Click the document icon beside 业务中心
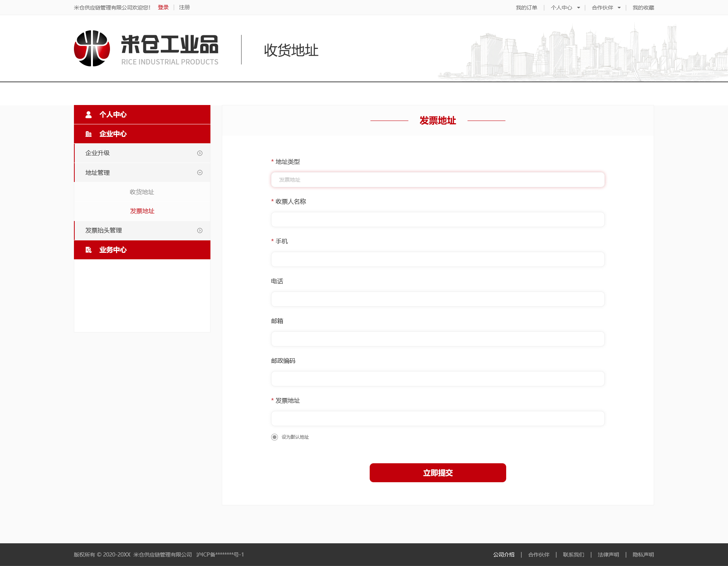 click(x=88, y=249)
